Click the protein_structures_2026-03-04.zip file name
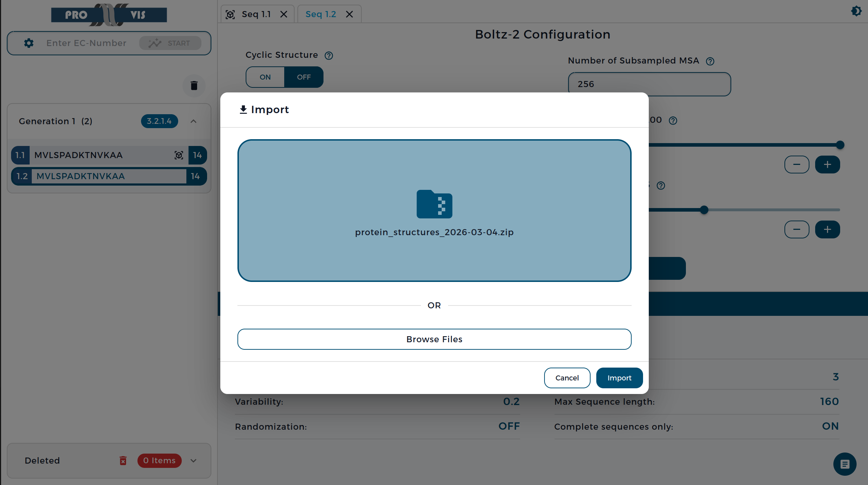The image size is (868, 485). 434,232
